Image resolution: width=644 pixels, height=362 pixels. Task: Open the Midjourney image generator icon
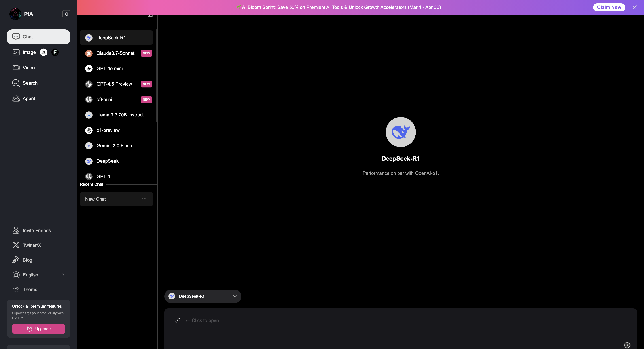pos(44,52)
